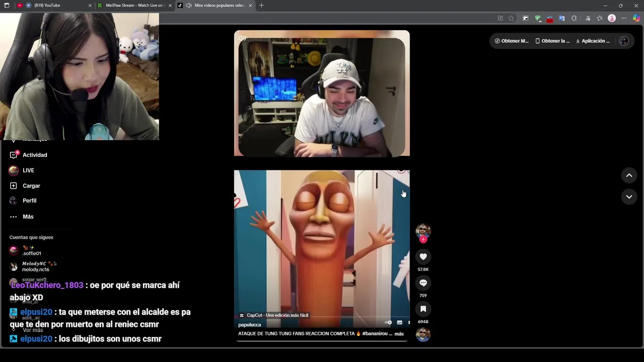Click the Cargar plus-square icon
This screenshot has width=644, height=362.
[x=14, y=186]
